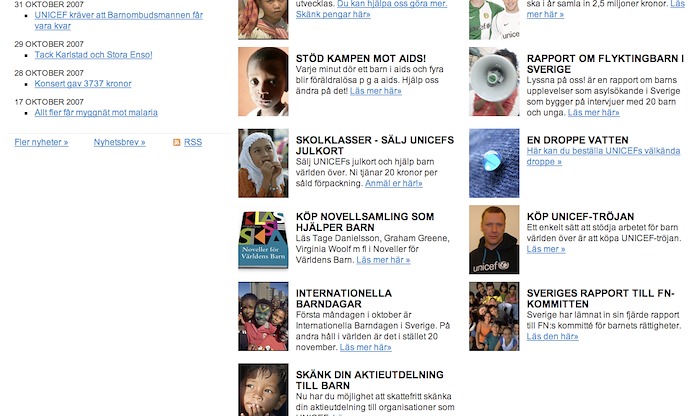Open 'Allt fler får myggnät mot malaria' link
Viewport: 700px width, 416px height.
click(x=96, y=112)
